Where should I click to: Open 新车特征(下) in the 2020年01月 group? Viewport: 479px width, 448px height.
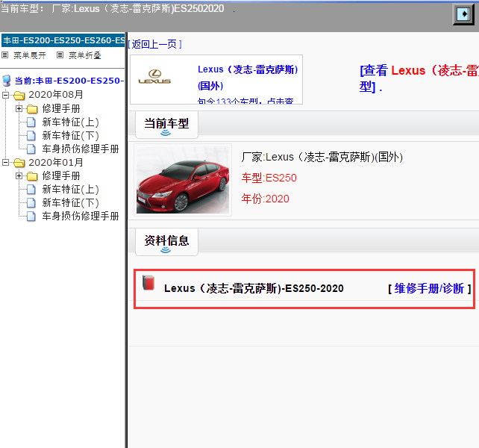[71, 203]
